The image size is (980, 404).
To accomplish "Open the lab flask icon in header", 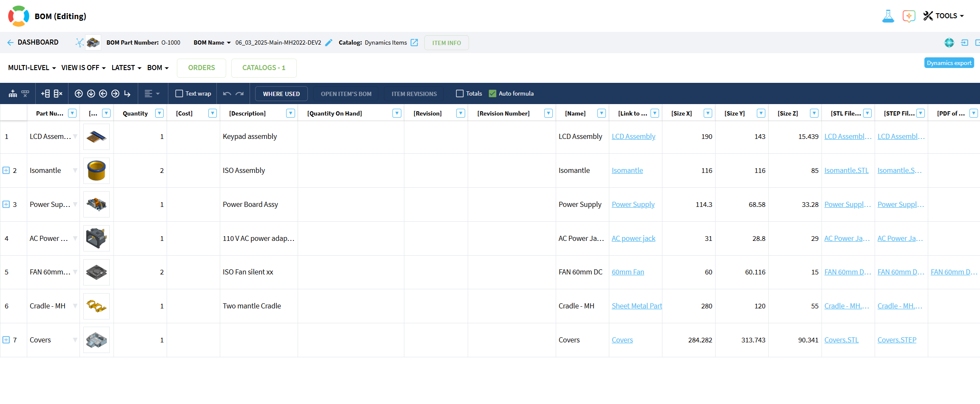I will click(x=888, y=16).
